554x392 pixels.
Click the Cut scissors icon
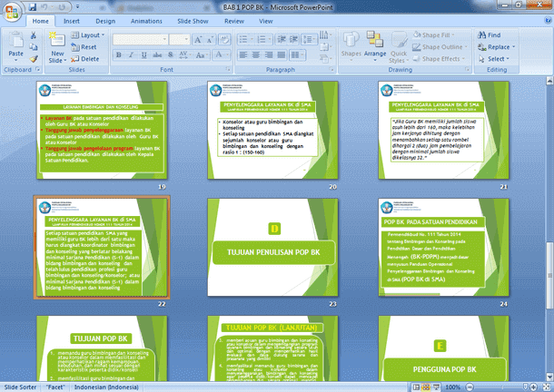(x=34, y=35)
